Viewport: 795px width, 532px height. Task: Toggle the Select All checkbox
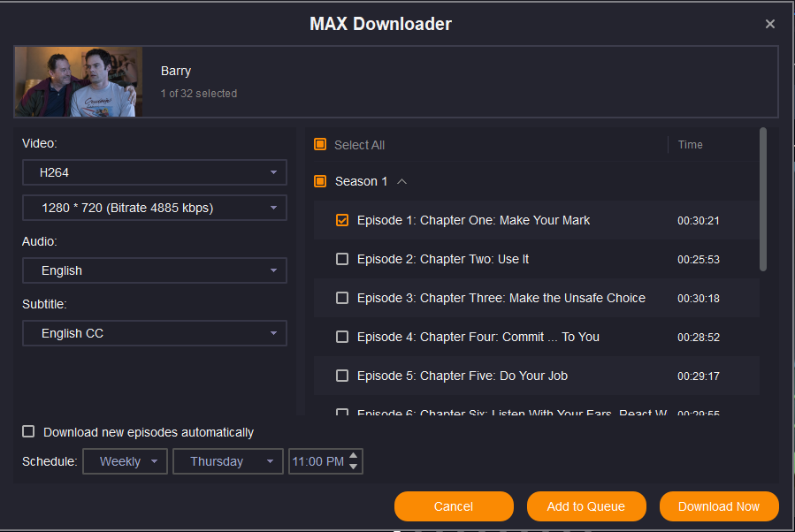[320, 145]
